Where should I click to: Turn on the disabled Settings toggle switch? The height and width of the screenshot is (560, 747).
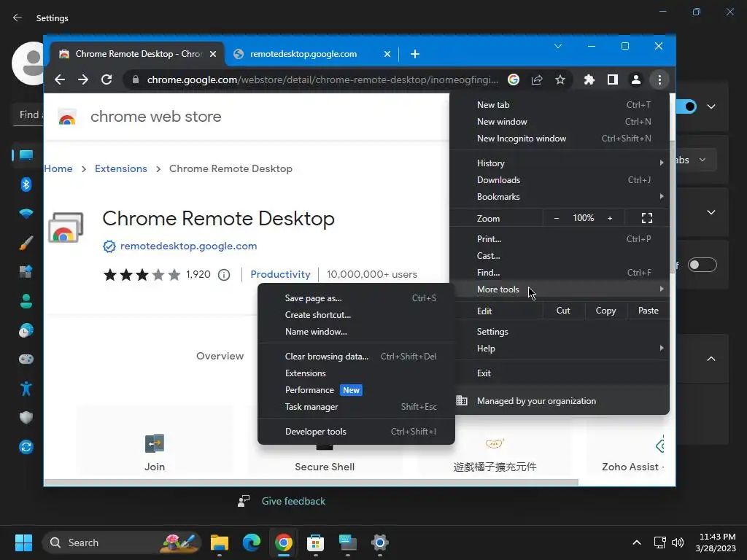coord(703,265)
